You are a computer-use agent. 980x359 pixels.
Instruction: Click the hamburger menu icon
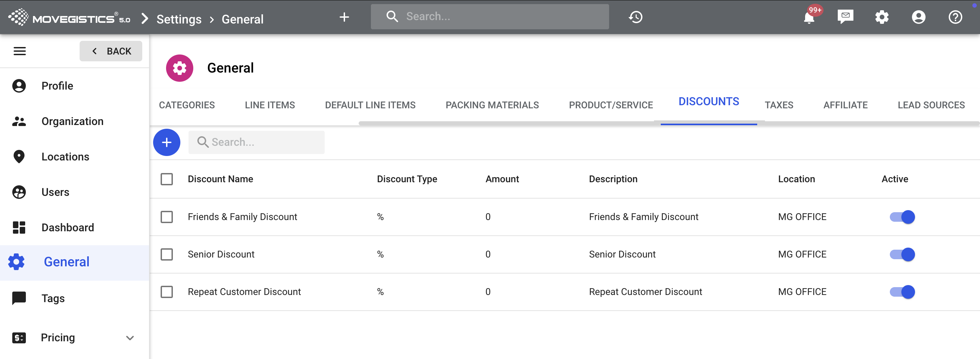20,51
